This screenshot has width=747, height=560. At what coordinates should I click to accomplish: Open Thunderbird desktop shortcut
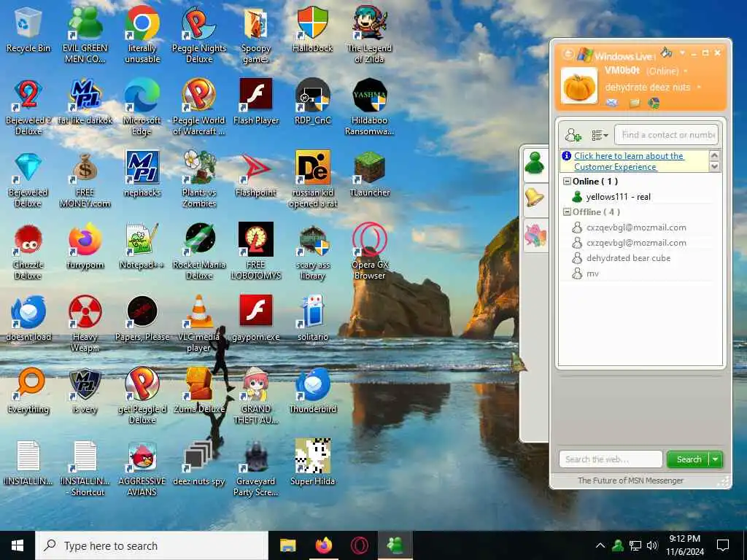pos(312,391)
